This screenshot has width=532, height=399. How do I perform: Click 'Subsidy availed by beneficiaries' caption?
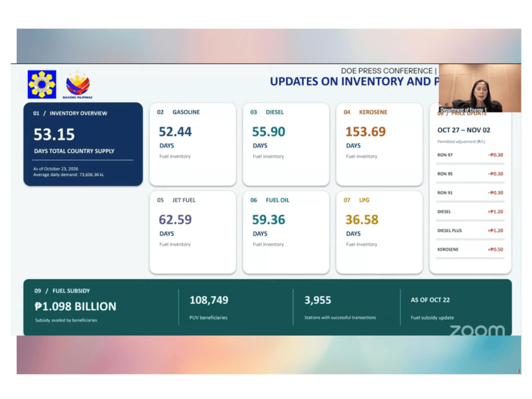pyautogui.click(x=66, y=320)
